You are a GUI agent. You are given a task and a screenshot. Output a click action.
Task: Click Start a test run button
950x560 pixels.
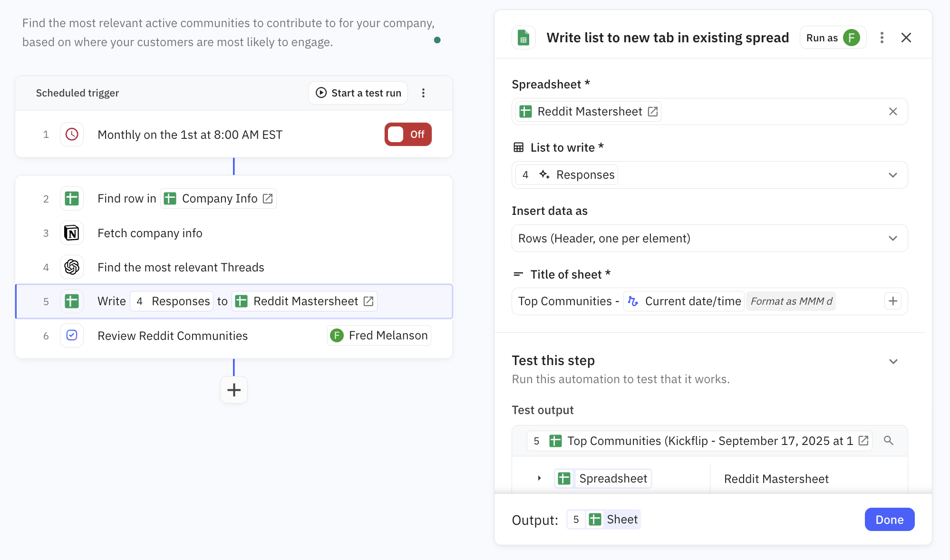358,93
